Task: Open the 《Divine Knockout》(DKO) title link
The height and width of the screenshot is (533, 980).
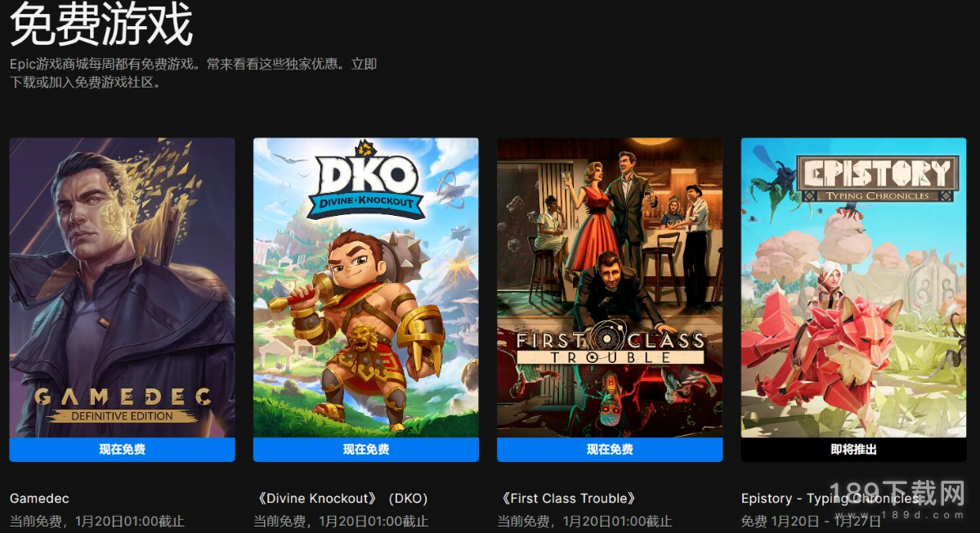Action: click(x=341, y=499)
